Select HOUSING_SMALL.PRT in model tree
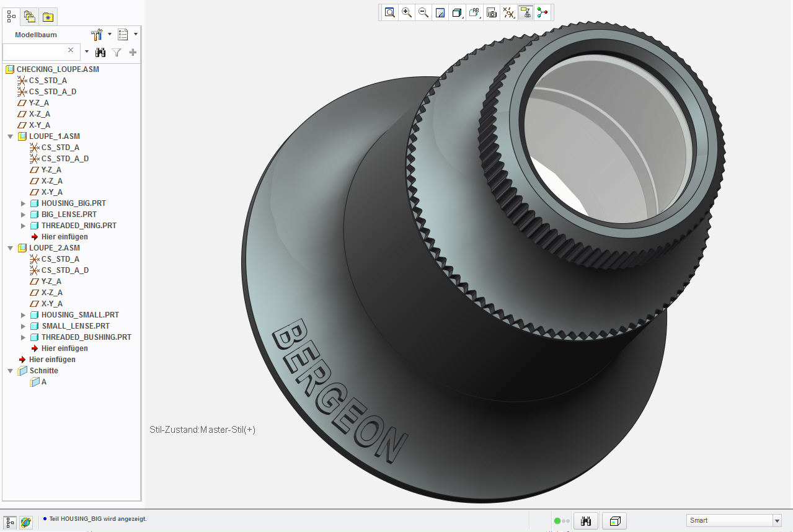The image size is (793, 532). [x=80, y=315]
